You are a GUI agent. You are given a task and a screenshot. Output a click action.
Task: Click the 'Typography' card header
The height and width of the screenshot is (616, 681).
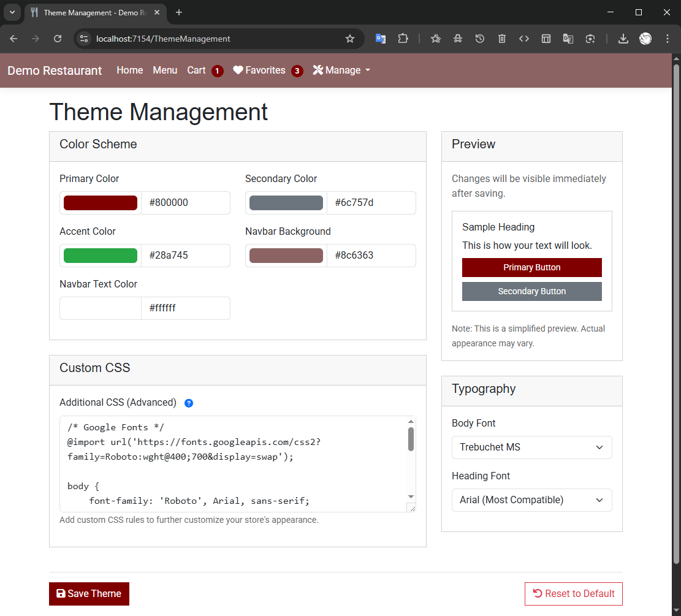click(531, 391)
